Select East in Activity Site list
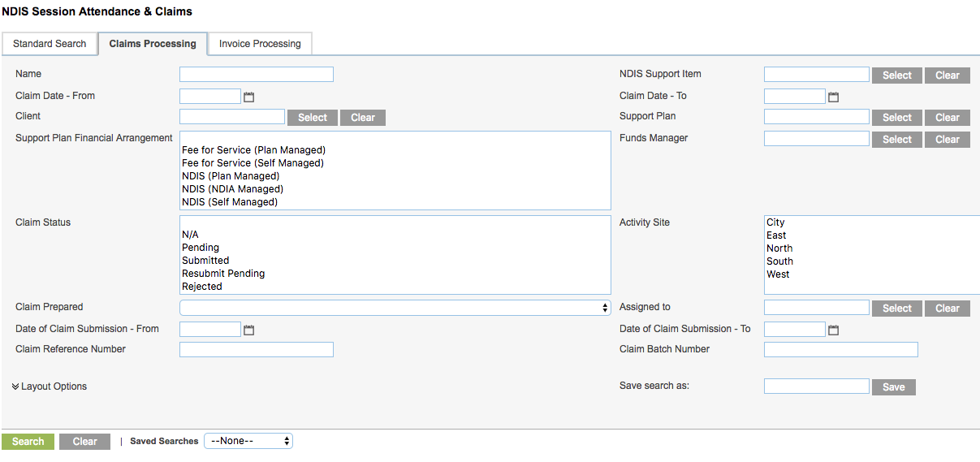The height and width of the screenshot is (462, 980). pyautogui.click(x=873, y=235)
